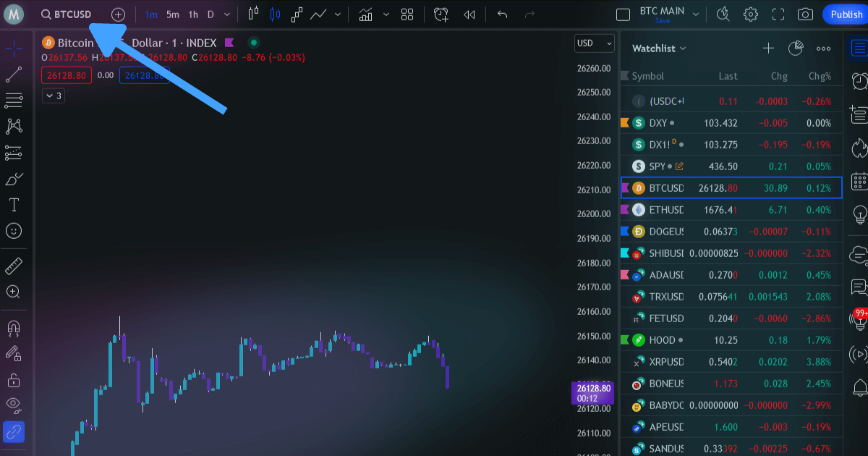
Task: Toggle the drawing sync link icon
Action: (x=14, y=432)
